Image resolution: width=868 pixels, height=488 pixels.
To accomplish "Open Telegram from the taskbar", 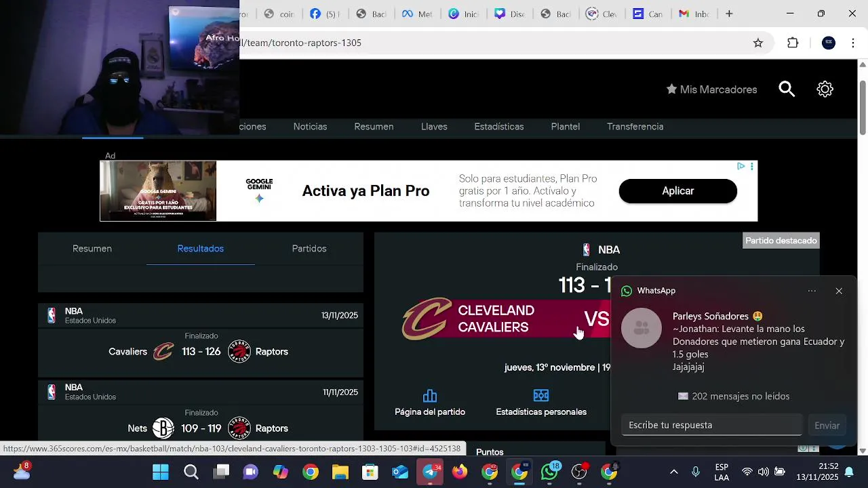I will (x=430, y=472).
